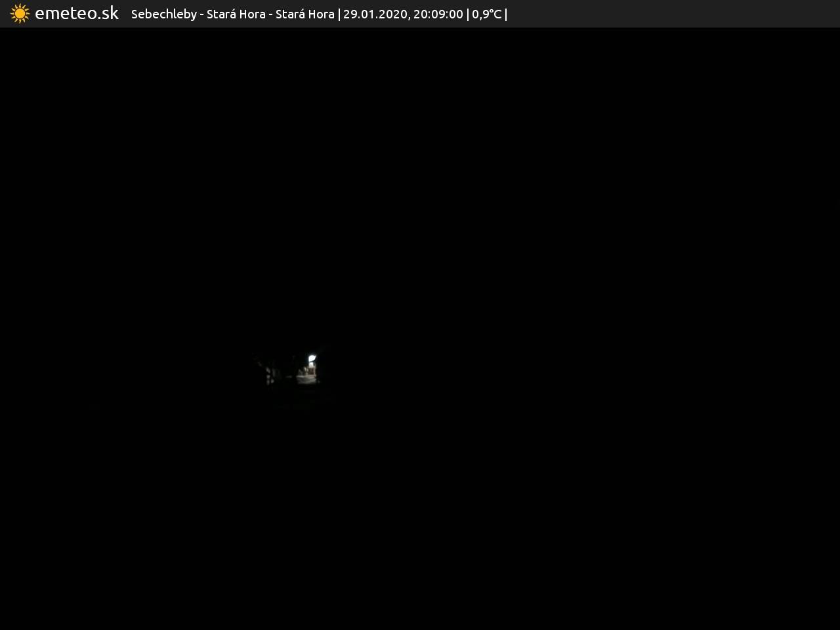Viewport: 840px width, 630px height.
Task: Click the second Stará Hora label
Action: pyautogui.click(x=304, y=14)
